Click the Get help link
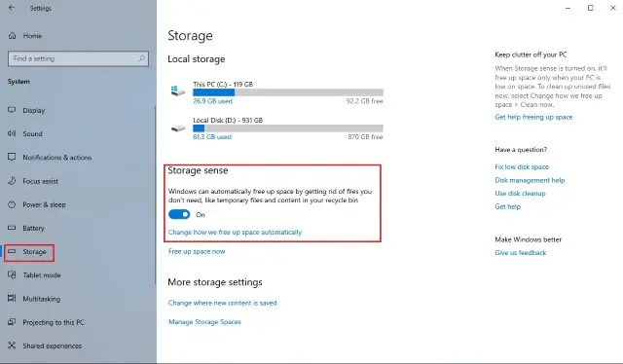 pyautogui.click(x=507, y=206)
